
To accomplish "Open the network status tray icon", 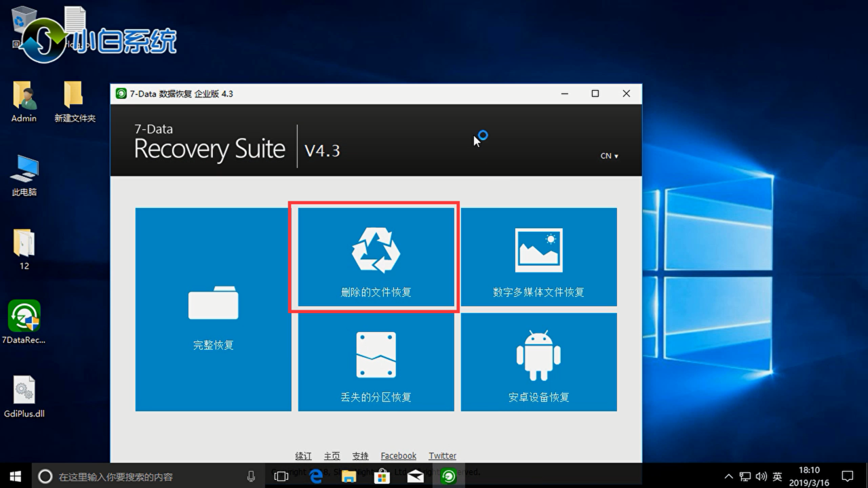I will [x=745, y=476].
